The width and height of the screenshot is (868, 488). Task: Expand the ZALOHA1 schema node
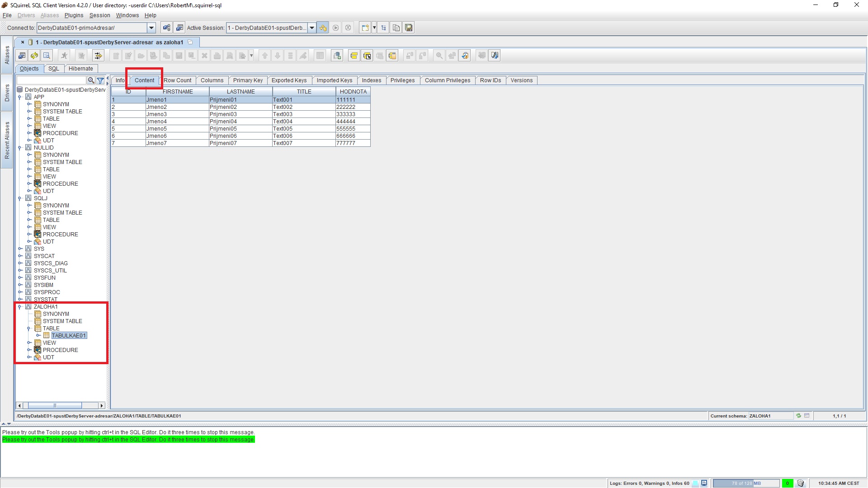[x=20, y=305]
